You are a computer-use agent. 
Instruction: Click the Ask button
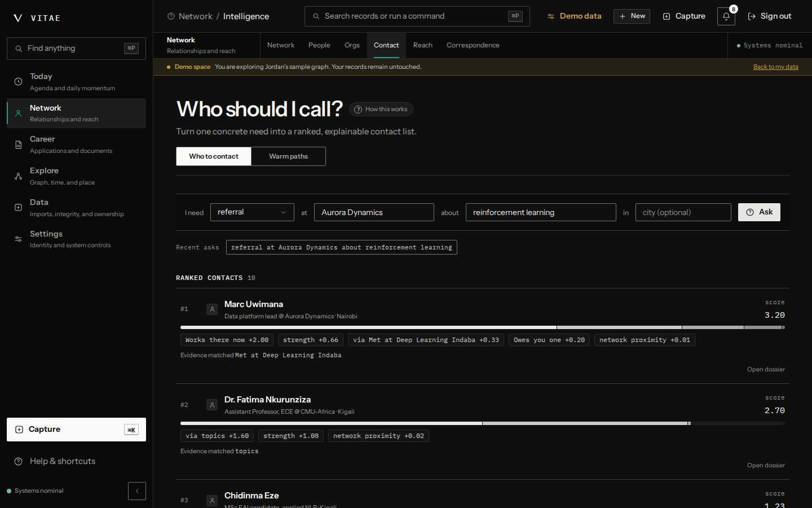tap(759, 212)
